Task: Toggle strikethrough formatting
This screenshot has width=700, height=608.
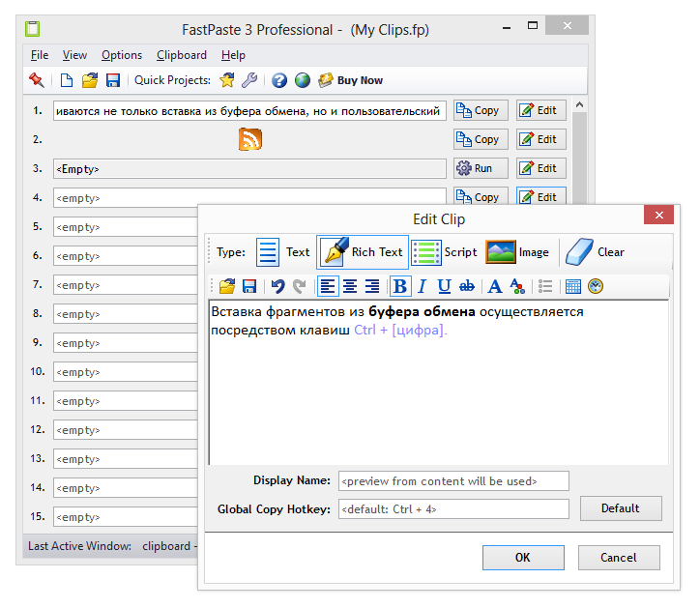Action: pyautogui.click(x=467, y=286)
